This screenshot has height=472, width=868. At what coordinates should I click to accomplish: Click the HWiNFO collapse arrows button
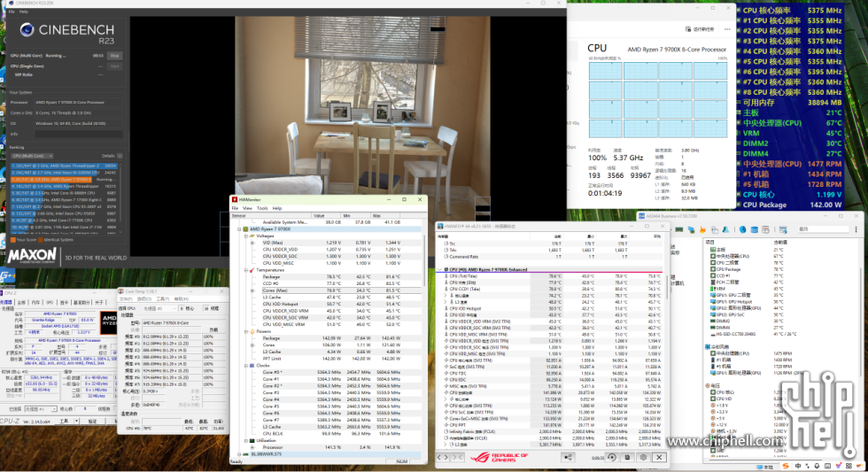click(458, 458)
